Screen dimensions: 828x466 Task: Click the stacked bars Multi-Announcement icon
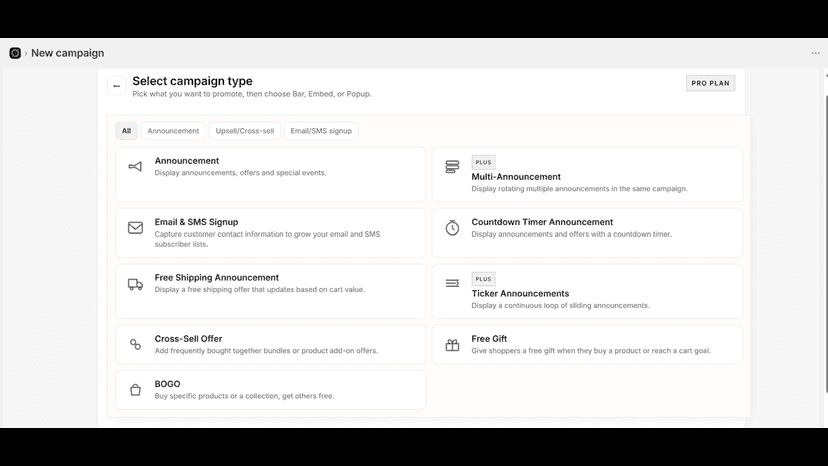452,166
